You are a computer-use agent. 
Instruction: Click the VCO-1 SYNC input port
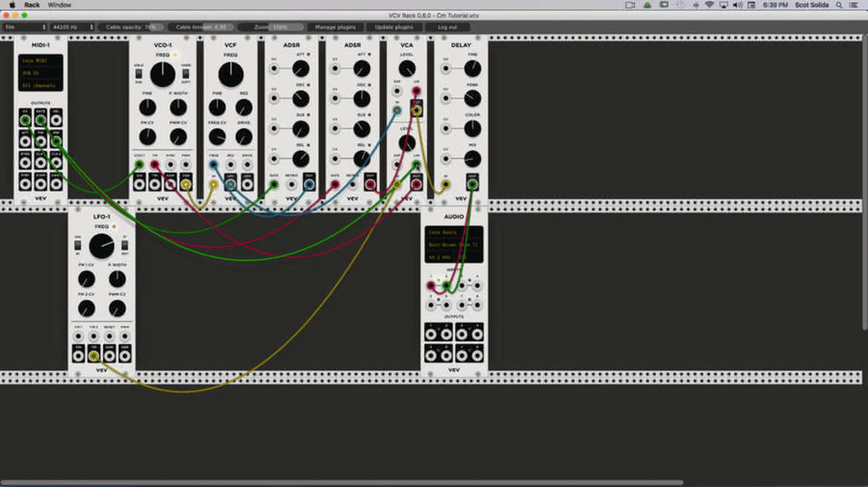[171, 165]
